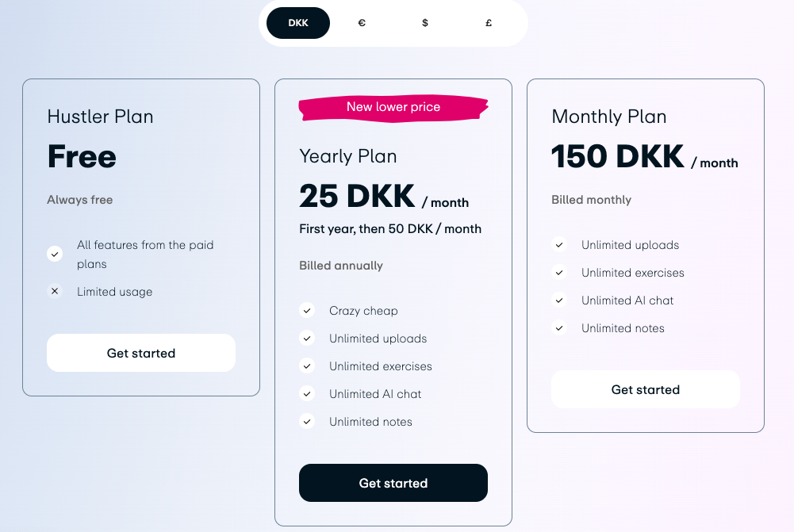Viewport: 794px width, 532px height.
Task: Click checkmark icon next to Crazy cheap
Action: [307, 311]
